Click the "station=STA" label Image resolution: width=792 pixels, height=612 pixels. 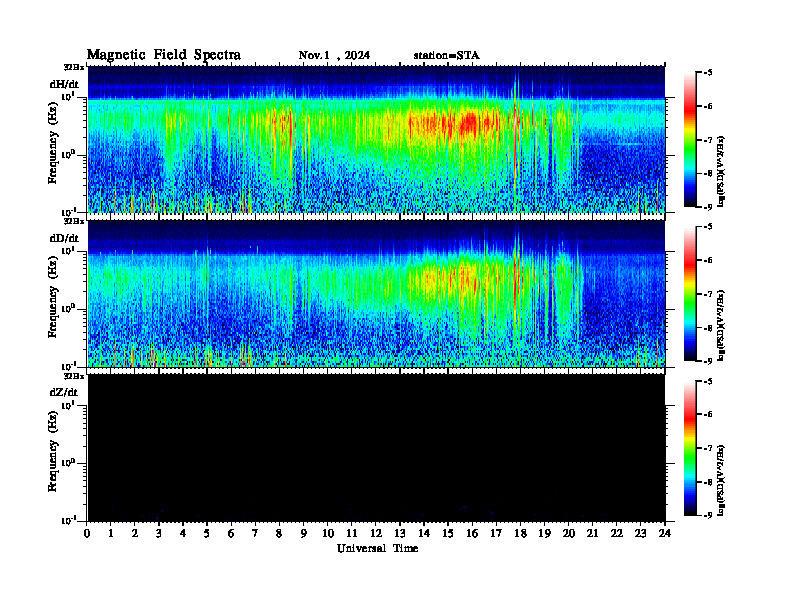[446, 56]
